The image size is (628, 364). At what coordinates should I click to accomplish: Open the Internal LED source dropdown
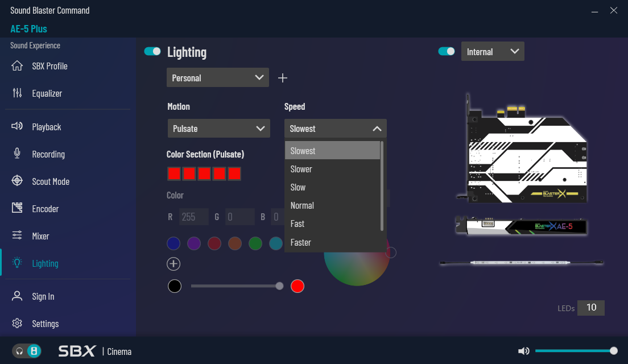[493, 52]
